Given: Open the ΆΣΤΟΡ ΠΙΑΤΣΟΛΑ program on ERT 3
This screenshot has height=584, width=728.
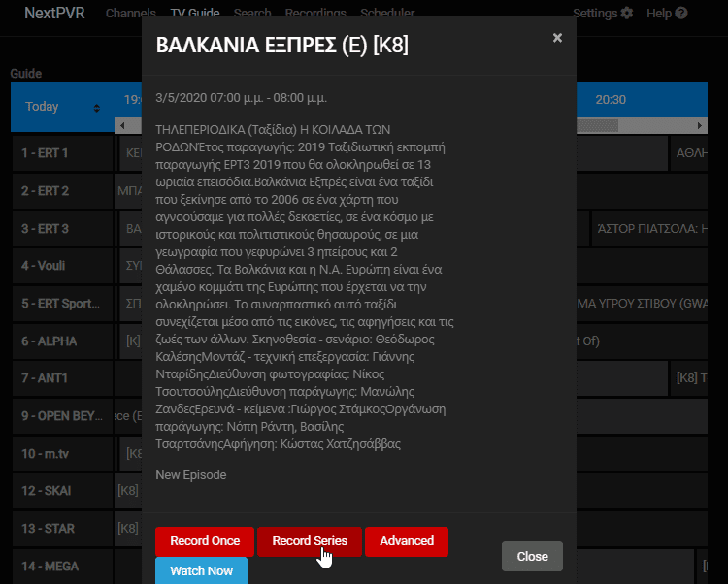Looking at the screenshot, I should coord(658,229).
